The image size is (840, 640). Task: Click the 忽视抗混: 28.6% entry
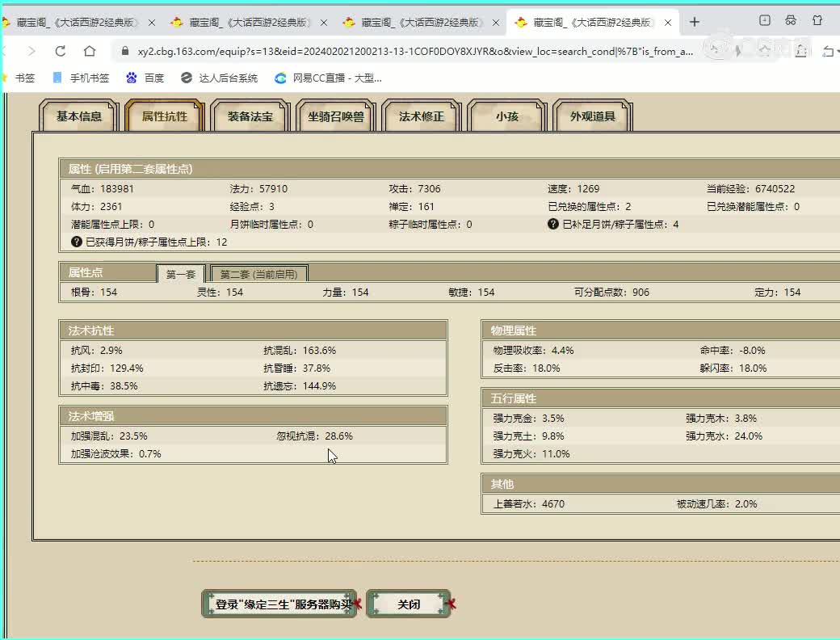pos(314,436)
